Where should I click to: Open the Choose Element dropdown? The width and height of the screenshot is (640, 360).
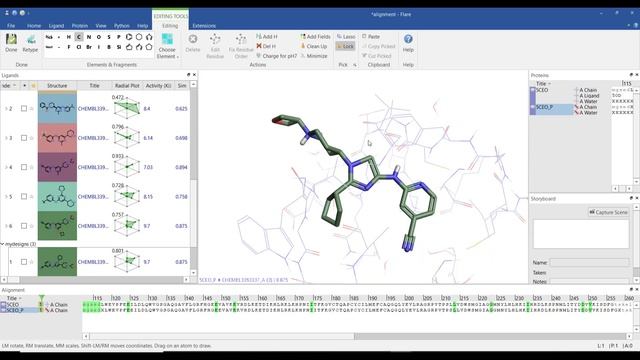tap(167, 46)
